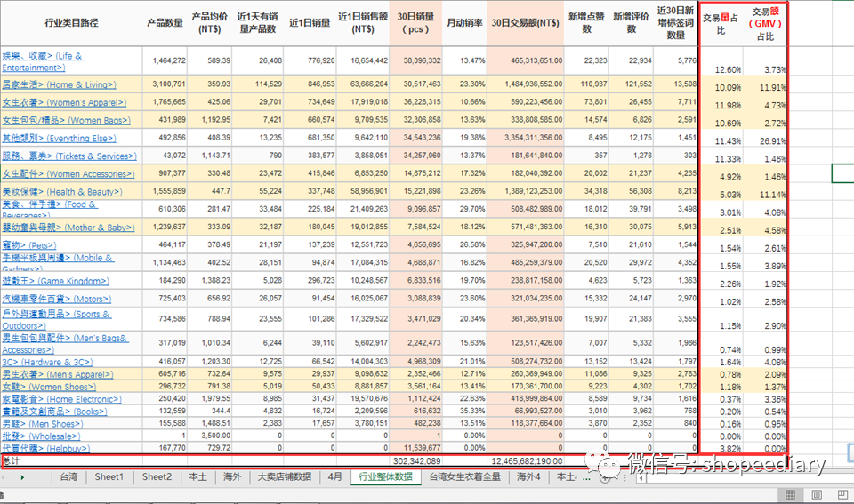Image resolution: width=854 pixels, height=504 pixels.
Task: Open the 大卖店铺数据 sheet tab
Action: tap(285, 476)
